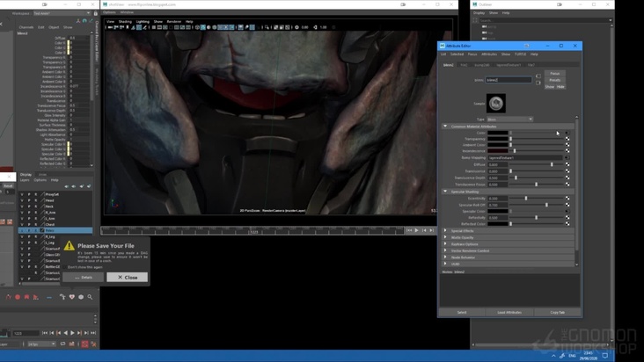This screenshot has height=362, width=644.
Task: Toggle the red auto keyframe icon
Action: point(84,344)
